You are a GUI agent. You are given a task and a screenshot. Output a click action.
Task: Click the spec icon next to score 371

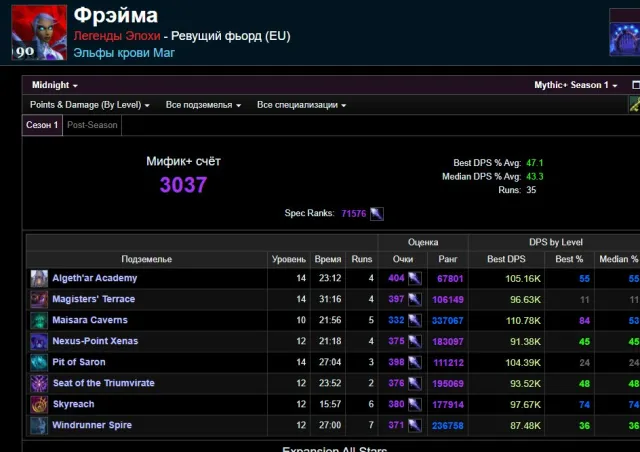click(x=415, y=425)
